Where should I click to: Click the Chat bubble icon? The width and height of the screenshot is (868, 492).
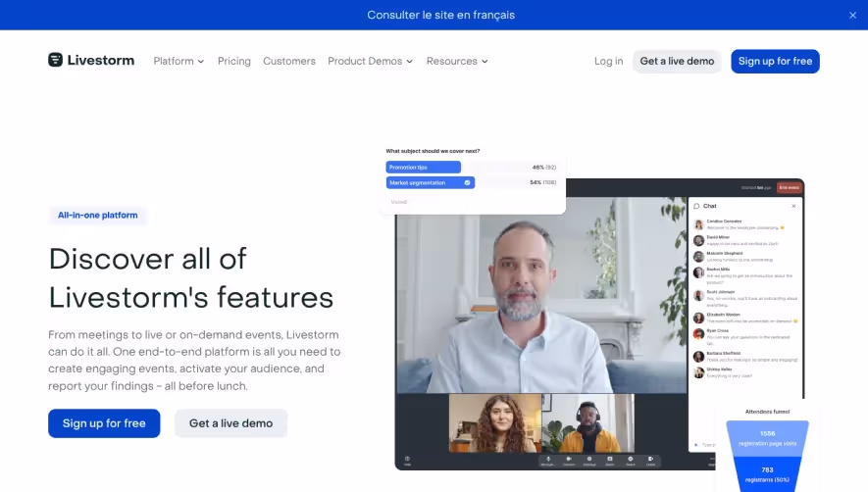[x=697, y=206]
